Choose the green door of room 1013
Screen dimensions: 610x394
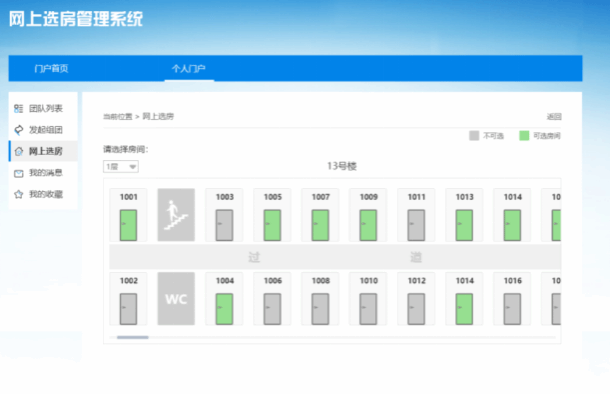[x=465, y=225]
